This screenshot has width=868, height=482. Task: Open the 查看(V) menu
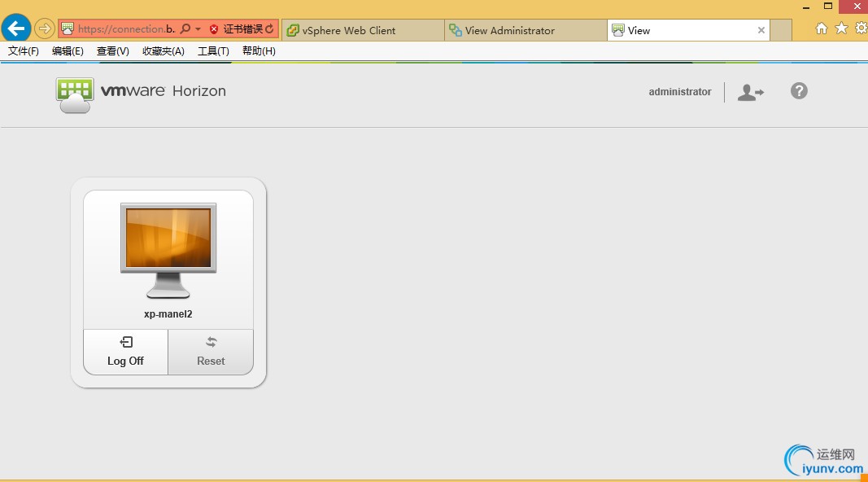tap(113, 51)
